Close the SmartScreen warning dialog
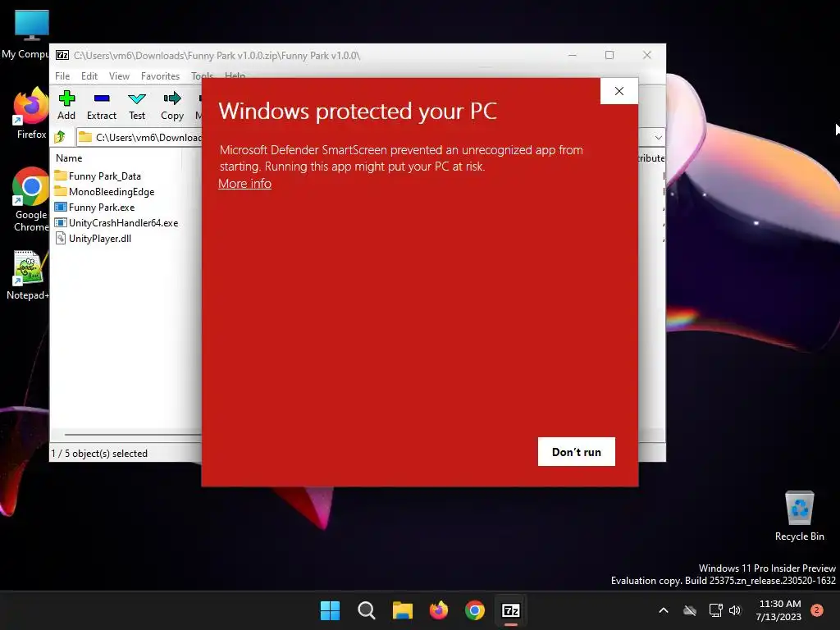Viewport: 840px width, 630px height. [x=619, y=91]
